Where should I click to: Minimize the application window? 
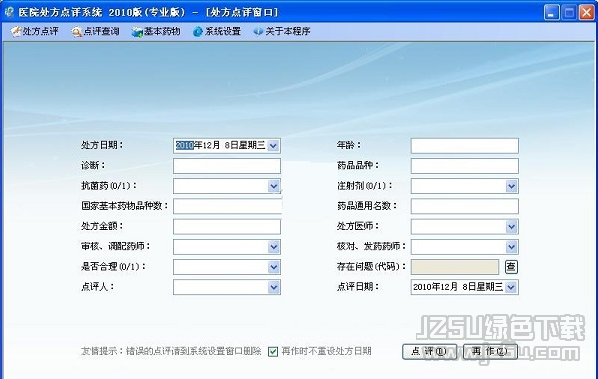pos(551,13)
